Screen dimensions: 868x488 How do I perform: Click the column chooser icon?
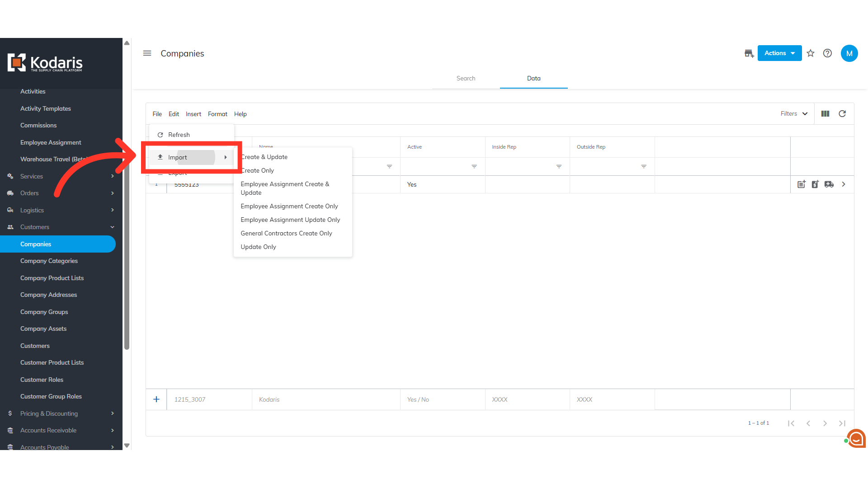825,114
